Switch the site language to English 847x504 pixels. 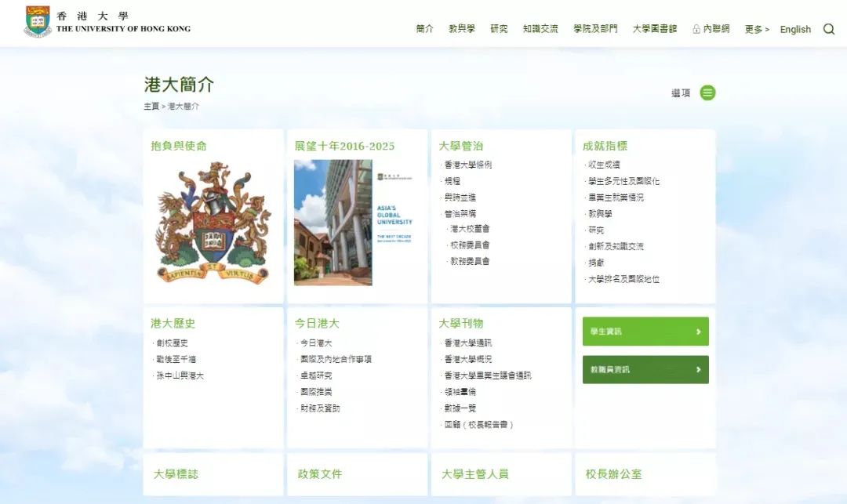(x=795, y=29)
